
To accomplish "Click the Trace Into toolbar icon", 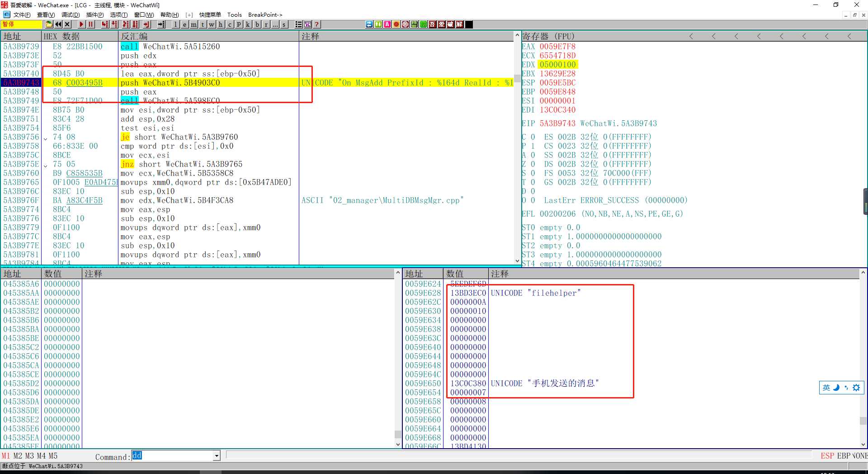I will tap(126, 24).
